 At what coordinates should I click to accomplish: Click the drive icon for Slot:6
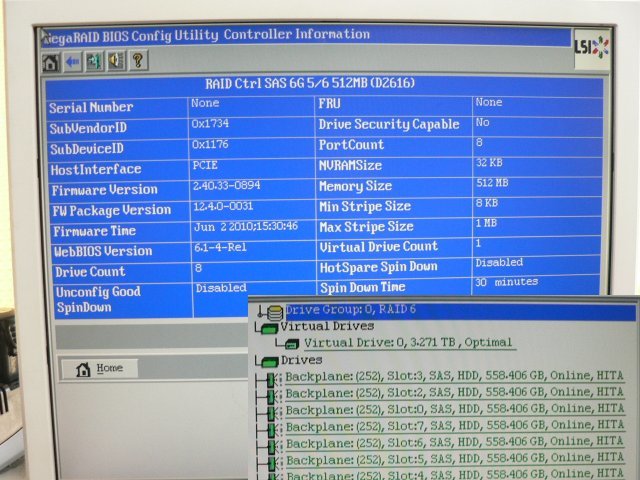point(272,446)
